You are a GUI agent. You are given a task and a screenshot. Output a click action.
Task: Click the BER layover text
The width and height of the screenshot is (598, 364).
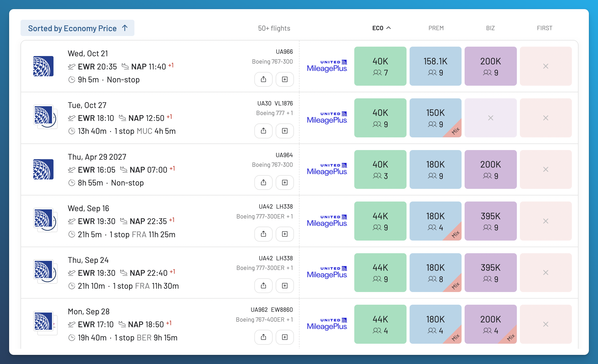point(144,338)
